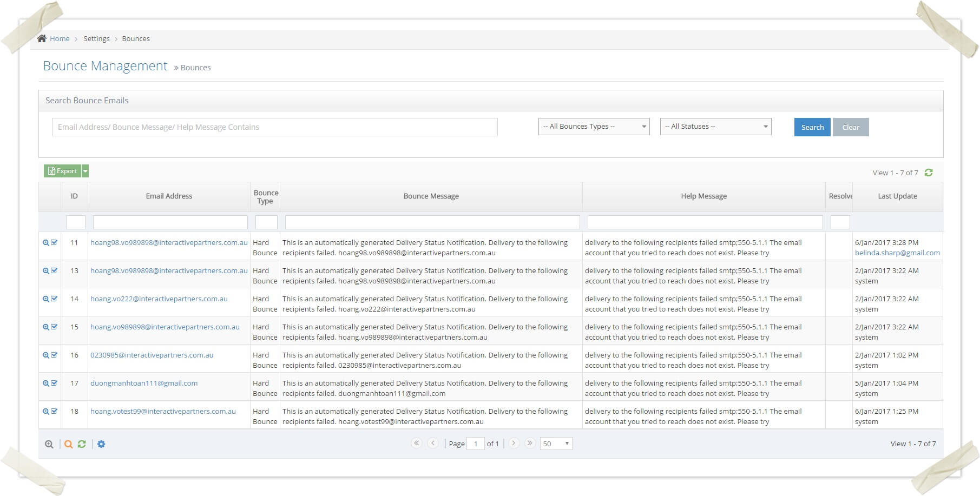Screen dimensions: 980x496
Task: Click Settings in the breadcrumb
Action: tap(96, 39)
